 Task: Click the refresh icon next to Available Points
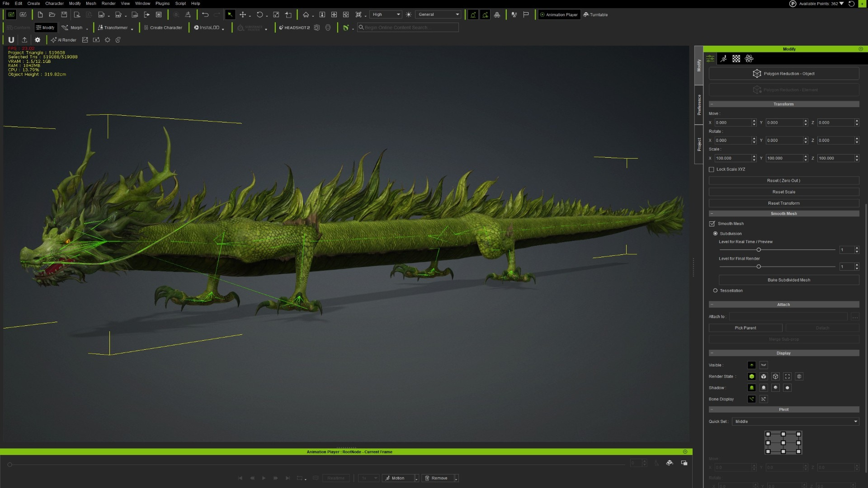(851, 4)
